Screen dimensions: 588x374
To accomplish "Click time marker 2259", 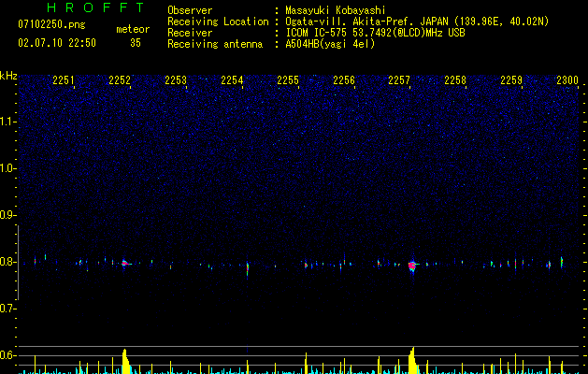I will (511, 79).
